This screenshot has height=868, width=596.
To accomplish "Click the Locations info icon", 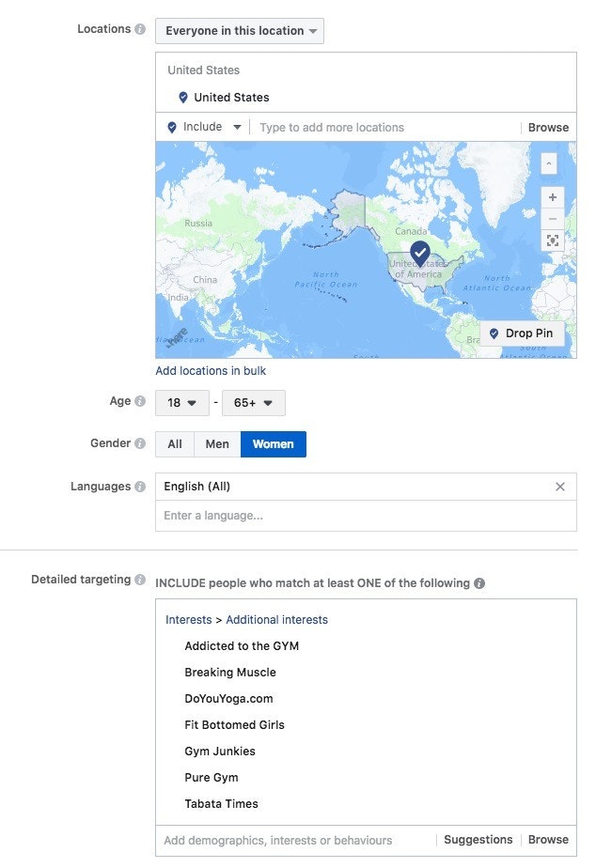I will (140, 29).
